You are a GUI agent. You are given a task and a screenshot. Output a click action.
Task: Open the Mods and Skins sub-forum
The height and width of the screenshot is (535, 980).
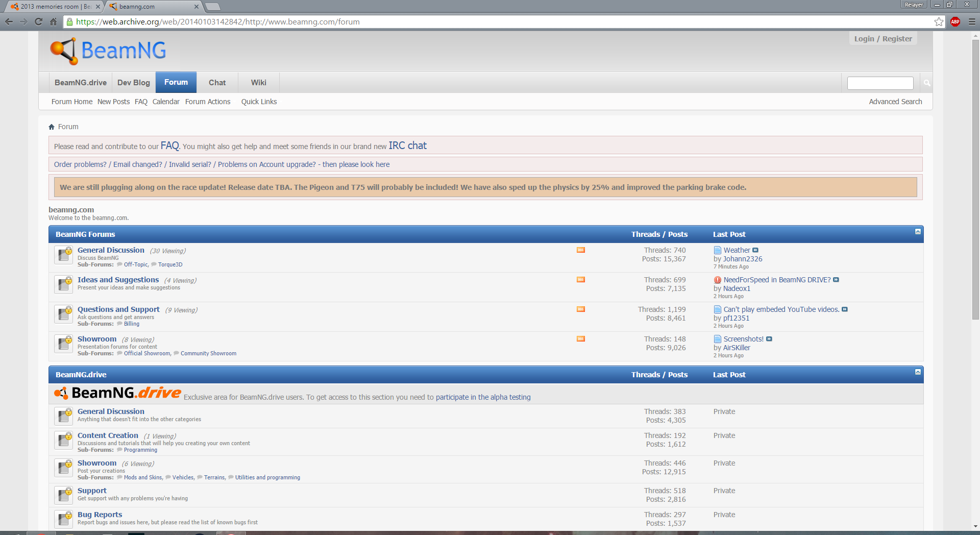(x=143, y=477)
